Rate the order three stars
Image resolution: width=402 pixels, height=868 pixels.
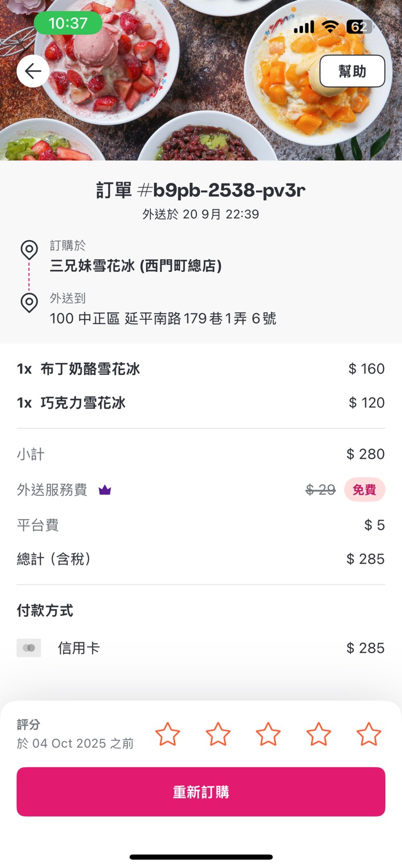pyautogui.click(x=268, y=734)
